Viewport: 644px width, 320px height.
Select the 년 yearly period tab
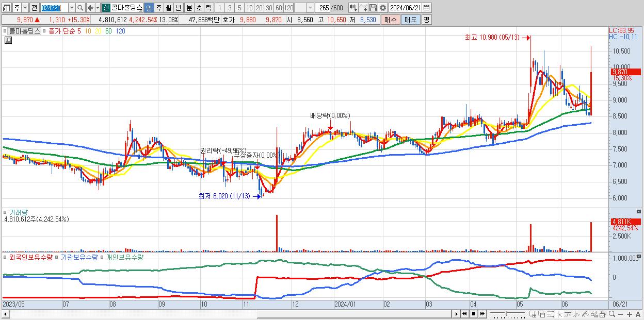(178, 8)
